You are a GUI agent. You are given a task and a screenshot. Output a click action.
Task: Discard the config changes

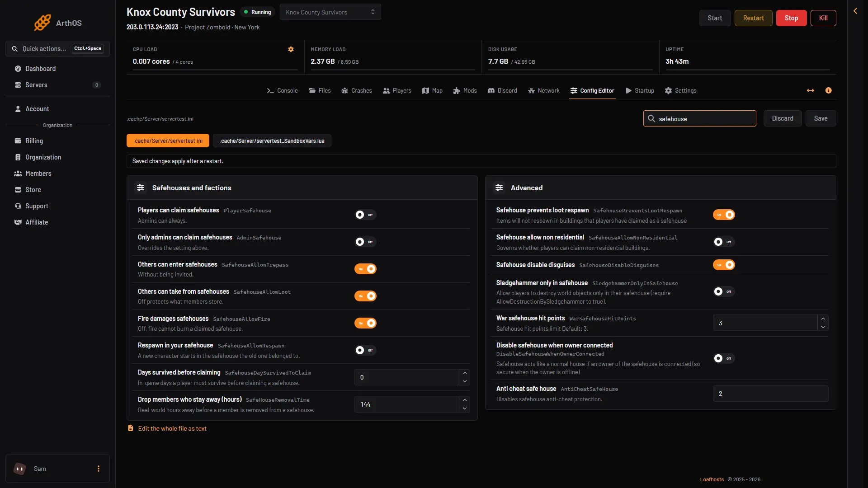click(x=783, y=118)
